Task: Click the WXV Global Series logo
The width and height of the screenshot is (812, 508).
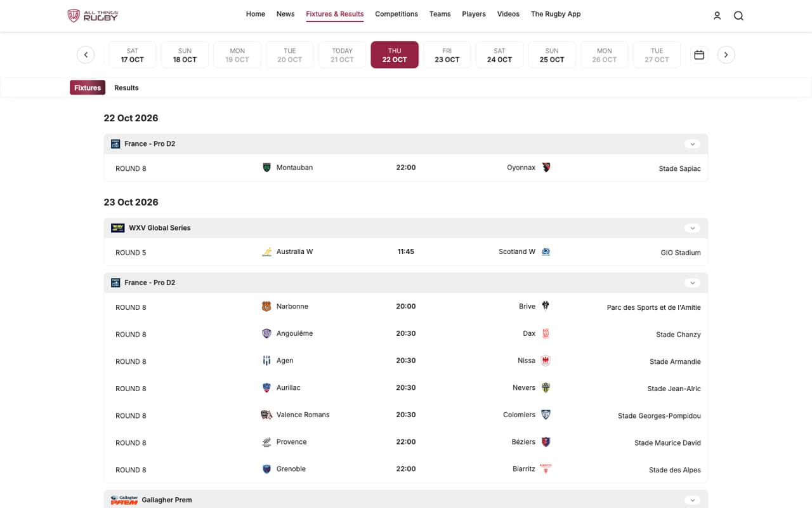Action: click(117, 228)
